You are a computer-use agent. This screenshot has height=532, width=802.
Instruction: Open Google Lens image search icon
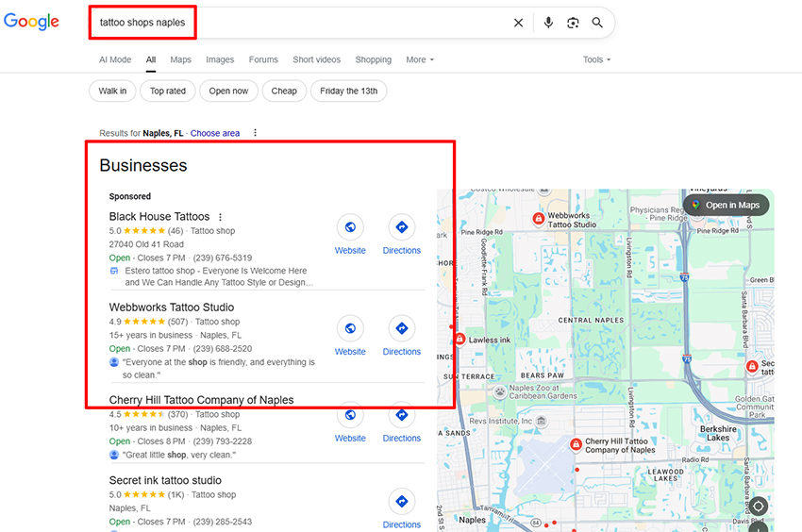point(573,23)
